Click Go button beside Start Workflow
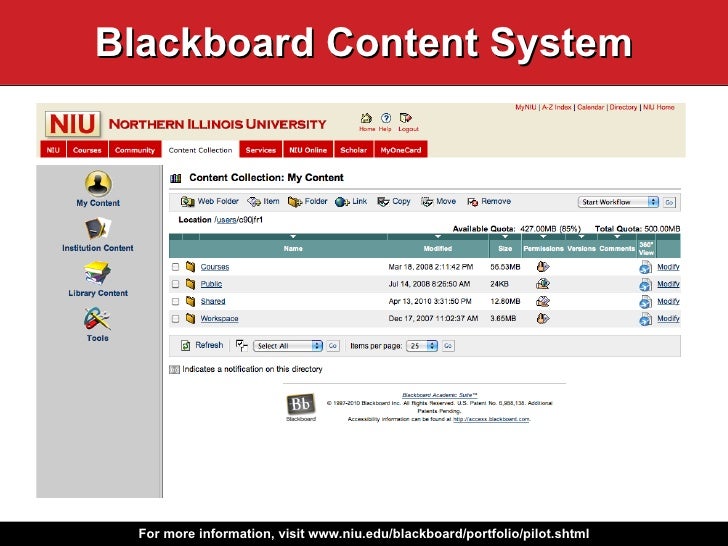Screen dimensions: 728x546 pos(669,202)
